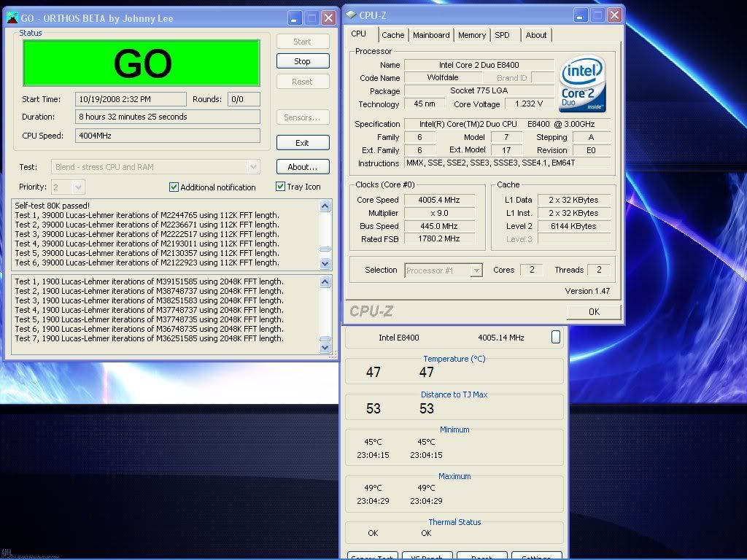747x560 pixels.
Task: Click the Code Name value Wolfdale
Action: tap(443, 77)
